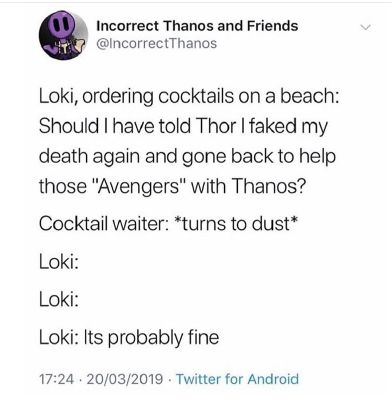Visit the @IncorrectThanos handle
392x400 pixels.
pyautogui.click(x=156, y=43)
